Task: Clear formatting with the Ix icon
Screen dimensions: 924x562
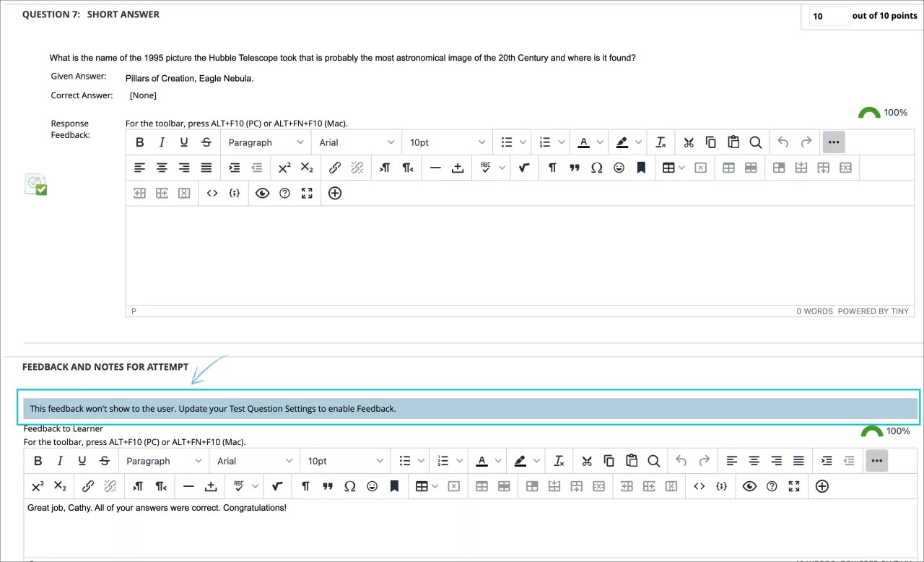Action: click(660, 142)
